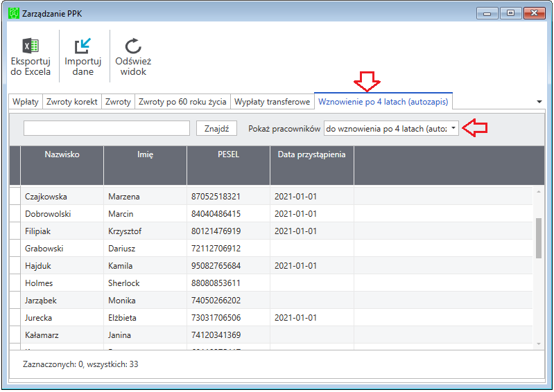
Task: Select row header for Czajkowska
Action: [x=15, y=196]
